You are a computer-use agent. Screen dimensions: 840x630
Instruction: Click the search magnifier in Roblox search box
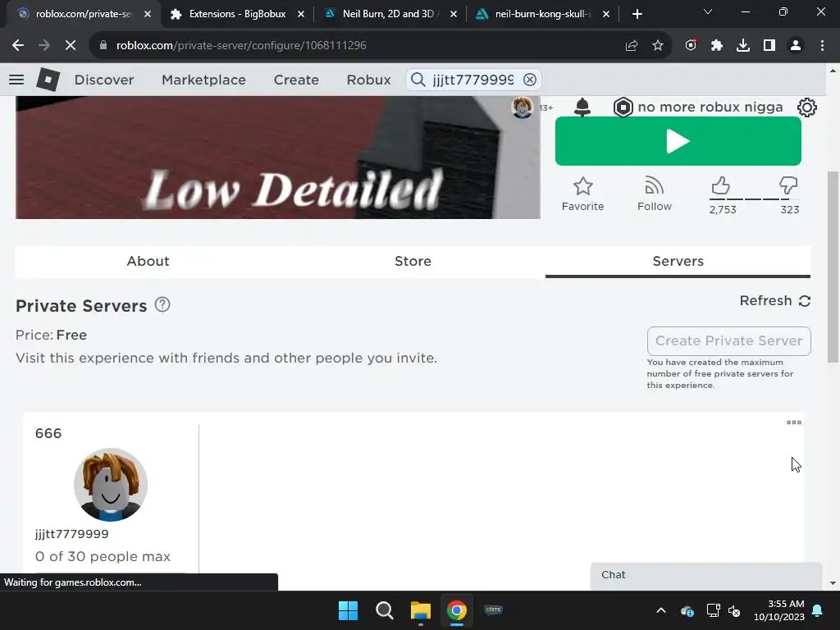pos(418,80)
